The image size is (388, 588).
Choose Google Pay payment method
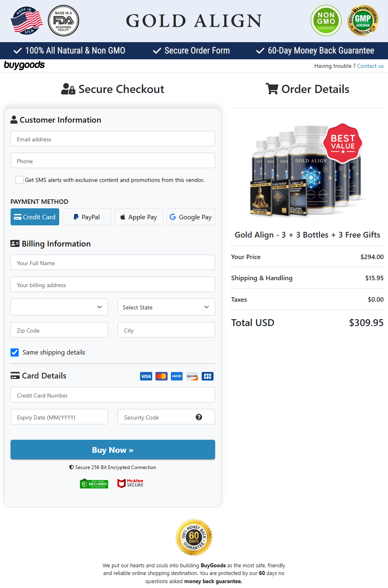(x=191, y=217)
